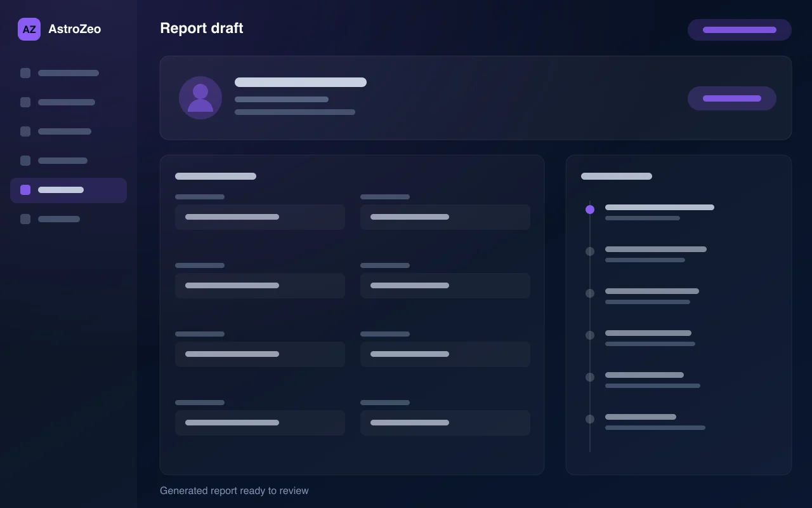812x508 pixels.
Task: Focus the last-row right field in the form
Action: tap(445, 423)
